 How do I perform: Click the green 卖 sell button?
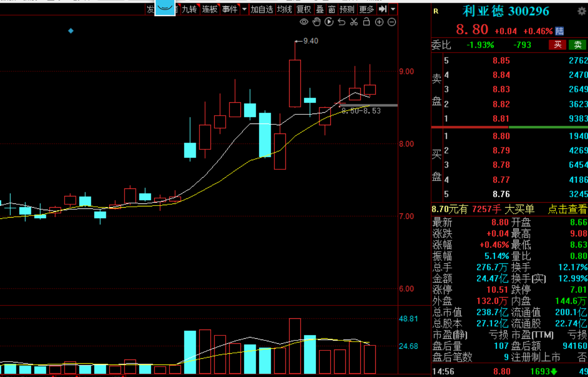pos(578,45)
